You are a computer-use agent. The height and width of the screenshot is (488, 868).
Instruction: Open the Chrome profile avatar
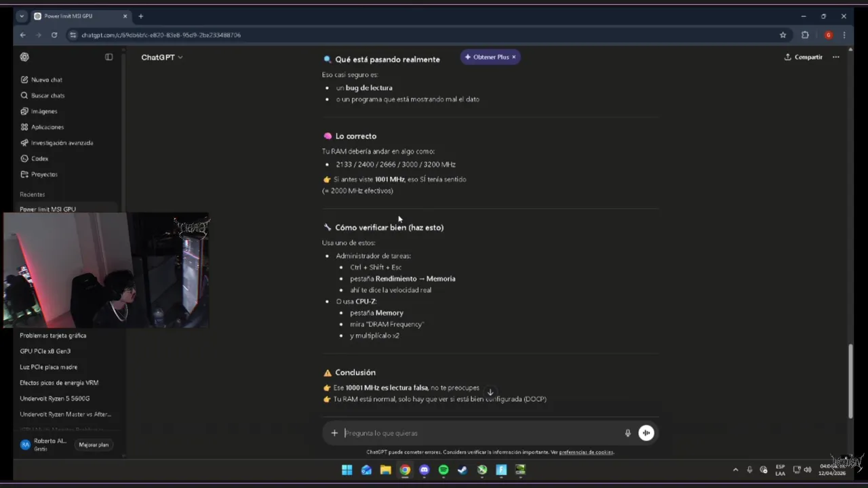click(828, 35)
